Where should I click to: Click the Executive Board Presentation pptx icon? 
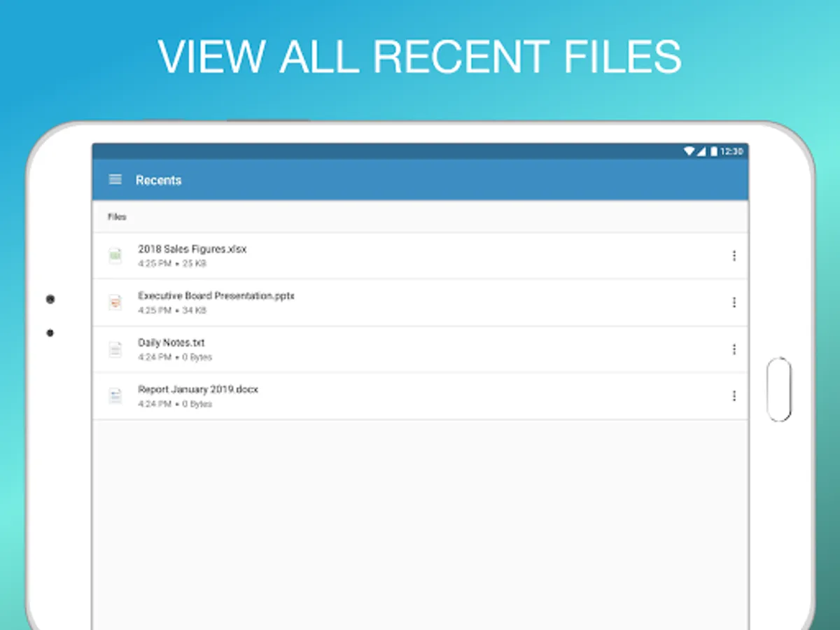point(115,302)
